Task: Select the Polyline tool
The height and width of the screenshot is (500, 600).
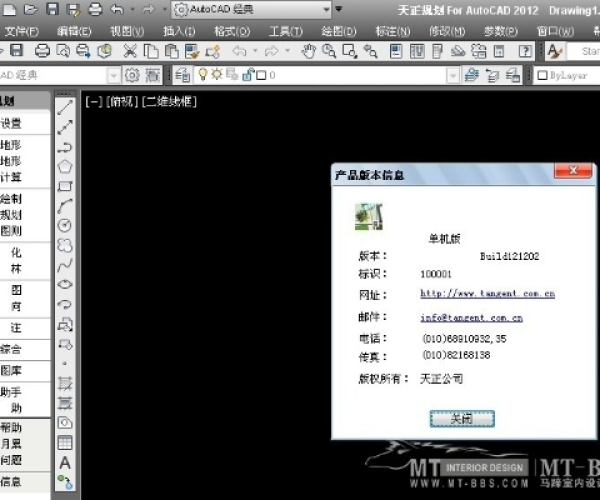Action: coord(65,147)
